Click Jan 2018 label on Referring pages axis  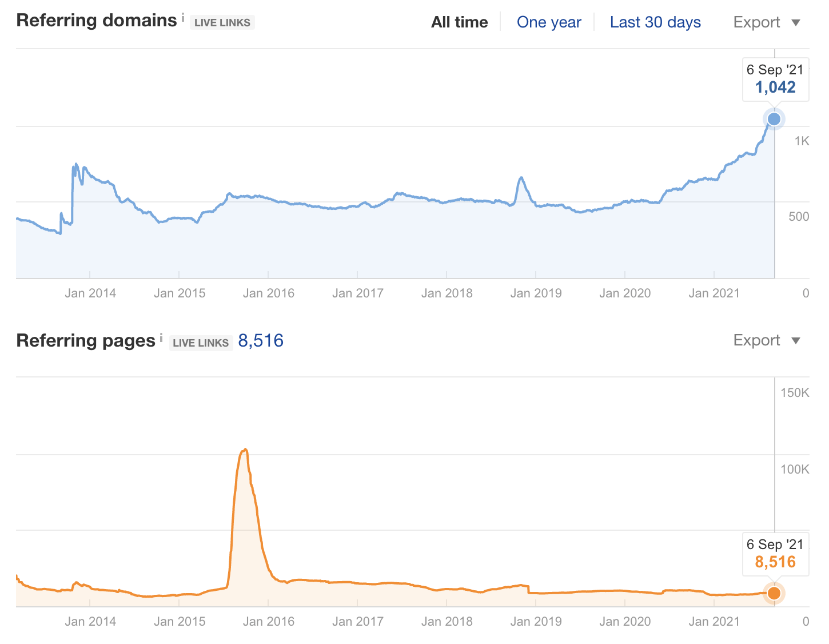click(447, 622)
